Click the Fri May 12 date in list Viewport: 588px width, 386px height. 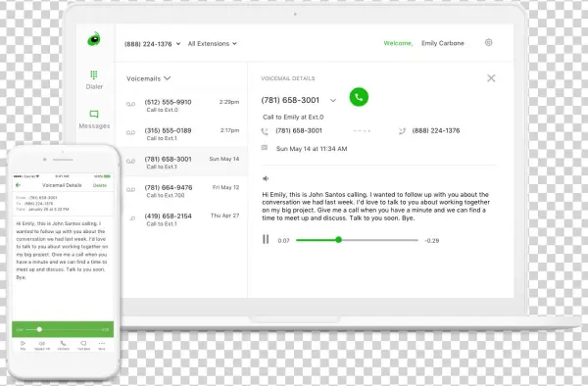225,187
